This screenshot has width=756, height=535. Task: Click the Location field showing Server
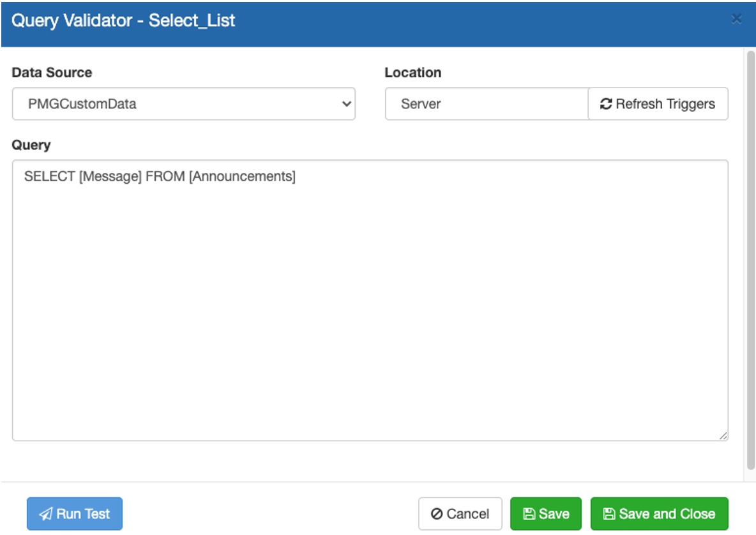coord(487,103)
